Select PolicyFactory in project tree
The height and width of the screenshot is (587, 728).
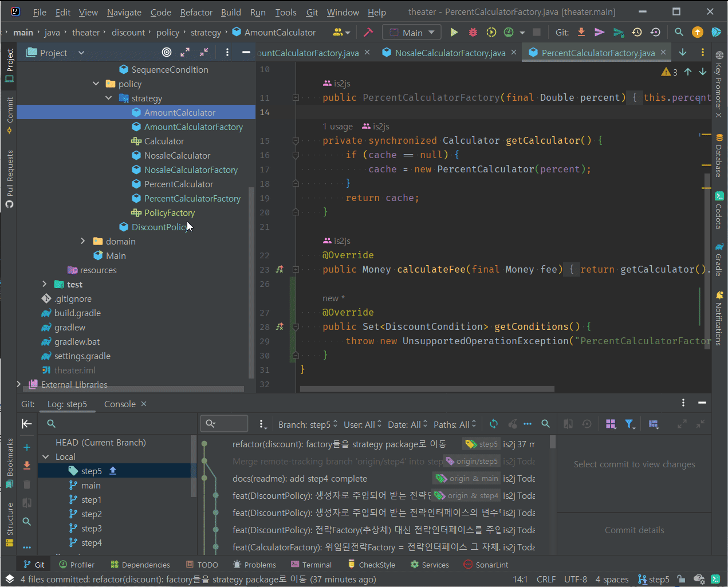click(169, 213)
